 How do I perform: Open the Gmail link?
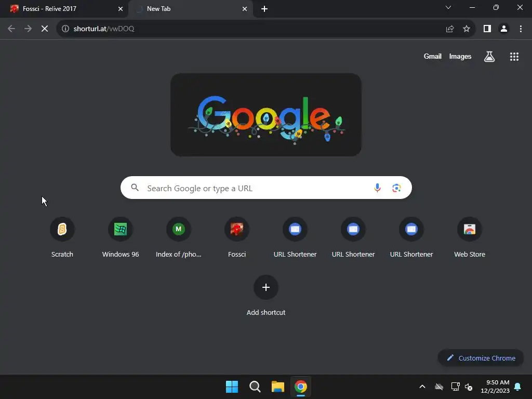click(433, 57)
